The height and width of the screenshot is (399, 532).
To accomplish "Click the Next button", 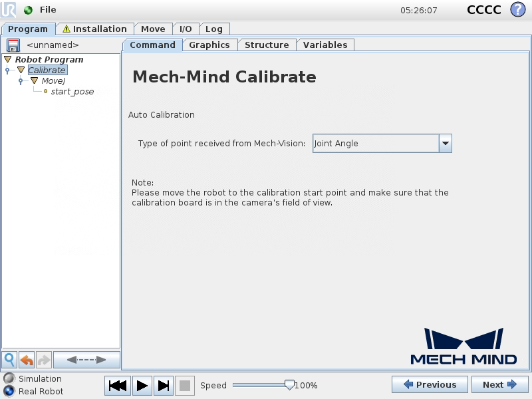I will point(499,384).
